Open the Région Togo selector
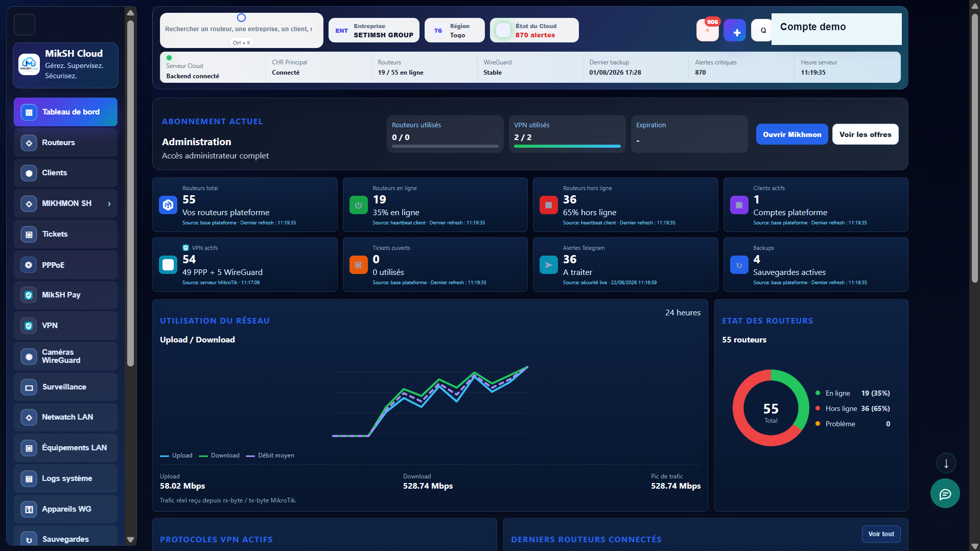The height and width of the screenshot is (551, 980). [454, 31]
